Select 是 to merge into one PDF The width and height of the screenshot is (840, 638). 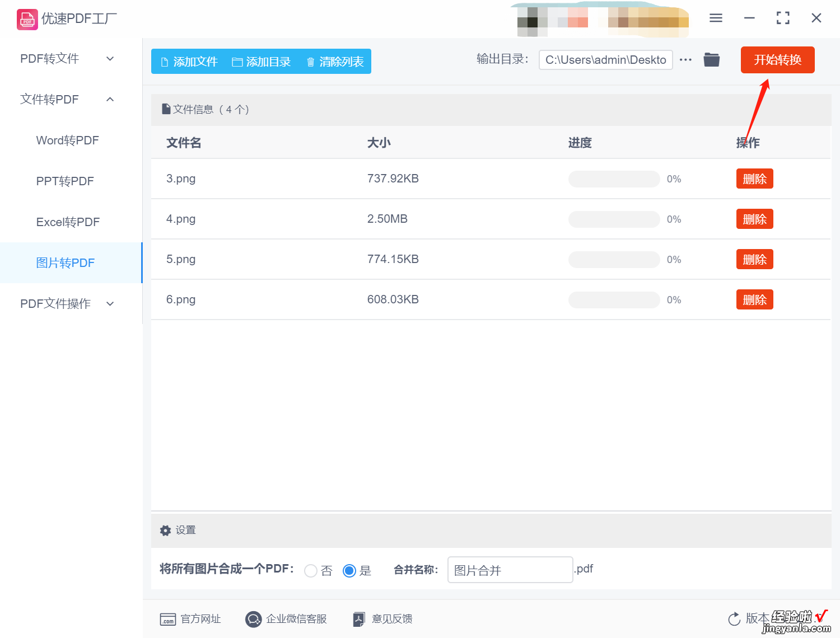click(x=349, y=571)
